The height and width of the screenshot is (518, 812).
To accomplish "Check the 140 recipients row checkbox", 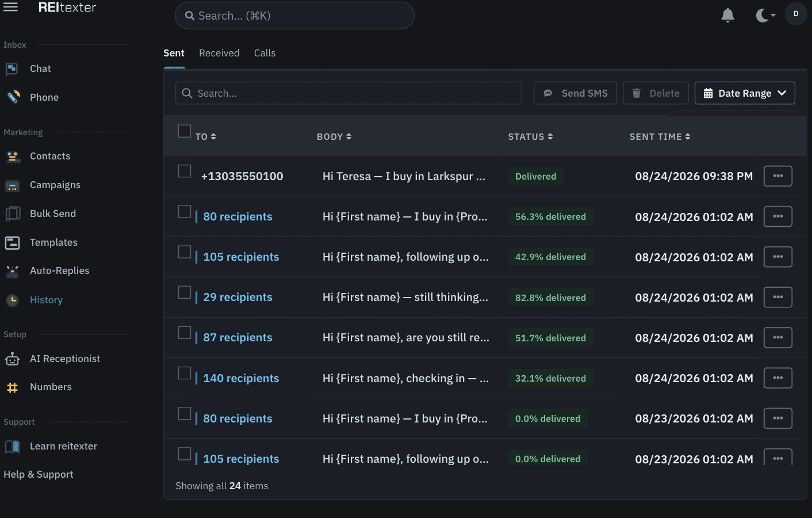I will pos(185,373).
